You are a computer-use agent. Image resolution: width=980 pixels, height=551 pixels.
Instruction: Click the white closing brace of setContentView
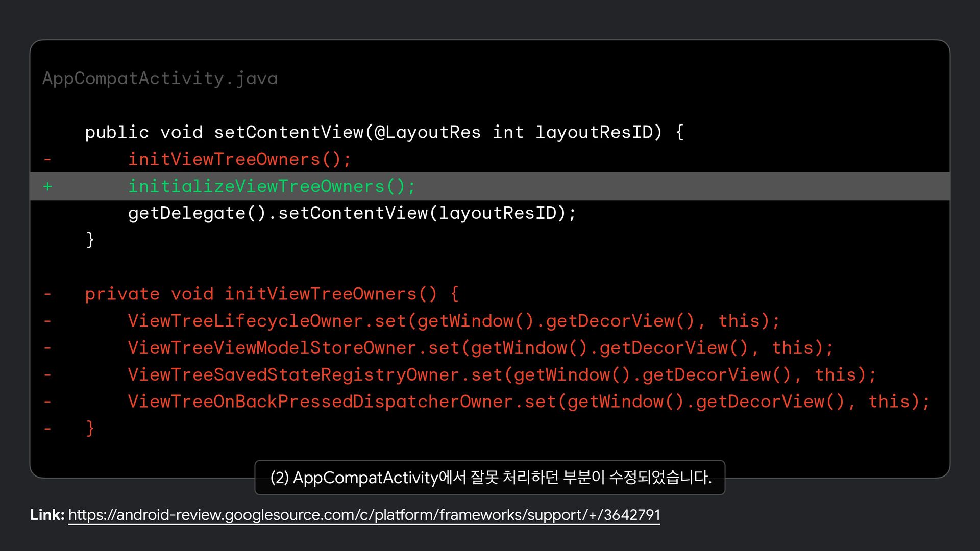click(x=90, y=239)
